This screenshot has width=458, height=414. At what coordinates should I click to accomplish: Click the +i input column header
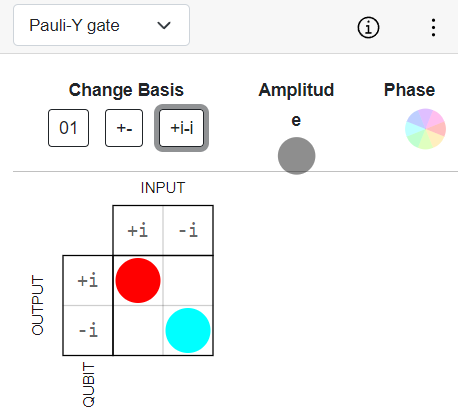138,230
